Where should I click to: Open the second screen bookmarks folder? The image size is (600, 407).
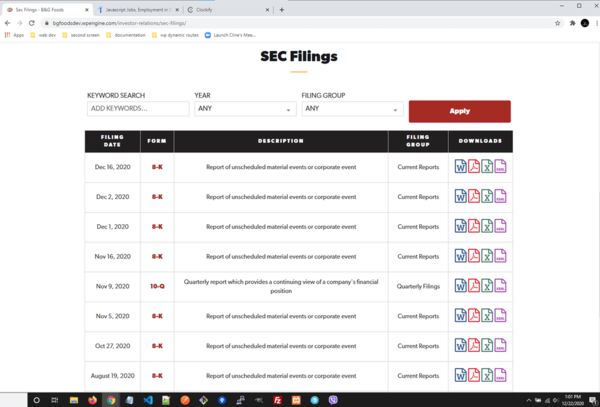click(81, 35)
